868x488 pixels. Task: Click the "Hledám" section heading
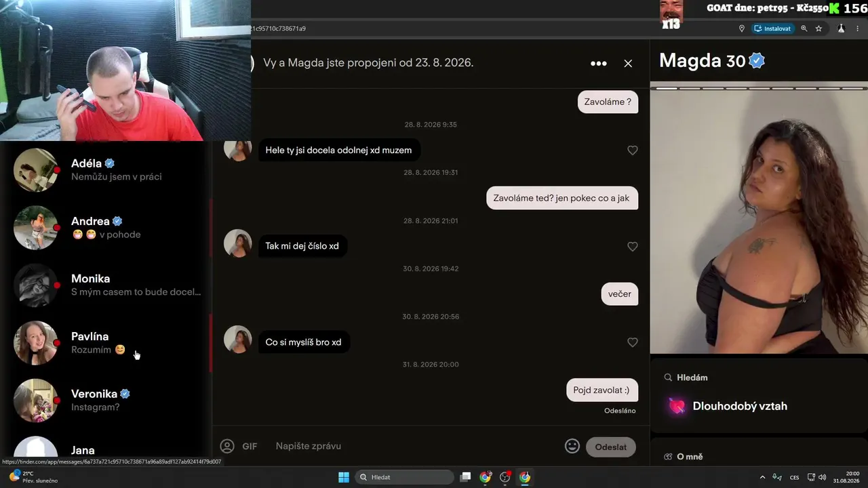tap(692, 378)
